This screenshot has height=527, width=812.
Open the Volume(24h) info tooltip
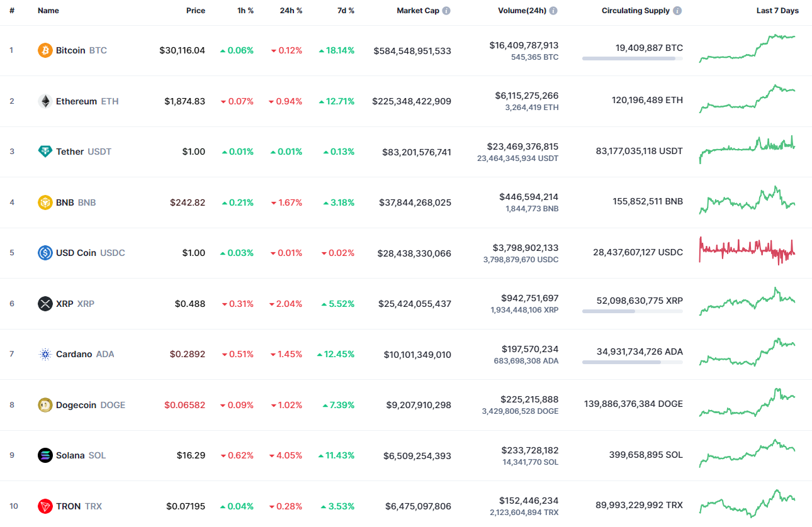pos(553,10)
